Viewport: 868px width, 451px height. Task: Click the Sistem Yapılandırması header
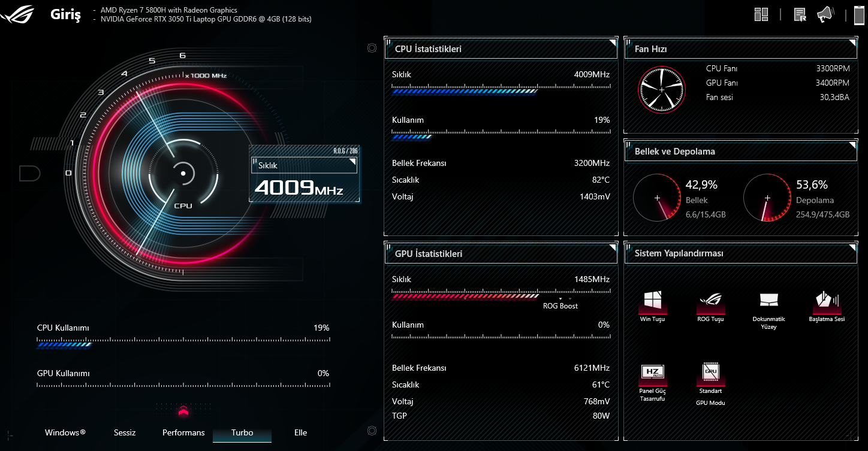741,253
